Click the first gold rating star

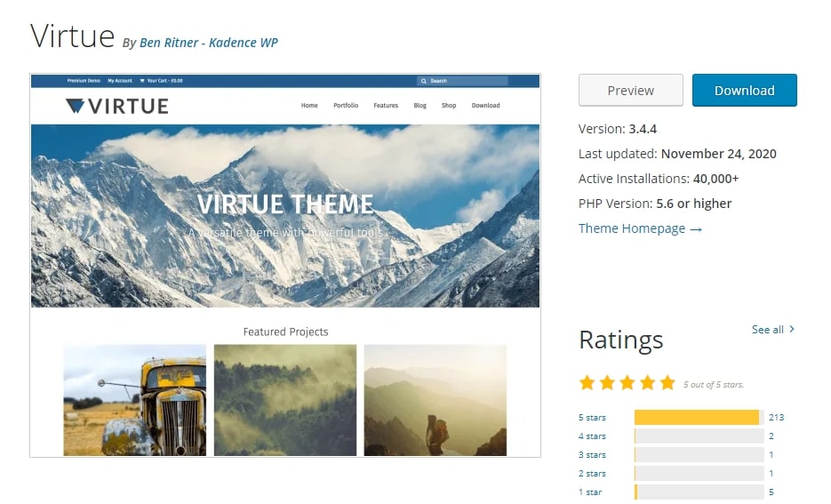click(587, 382)
